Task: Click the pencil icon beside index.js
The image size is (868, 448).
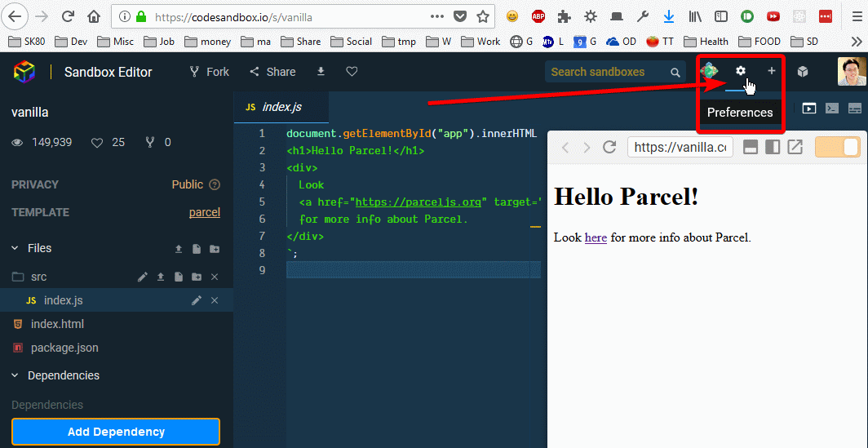Action: tap(197, 300)
